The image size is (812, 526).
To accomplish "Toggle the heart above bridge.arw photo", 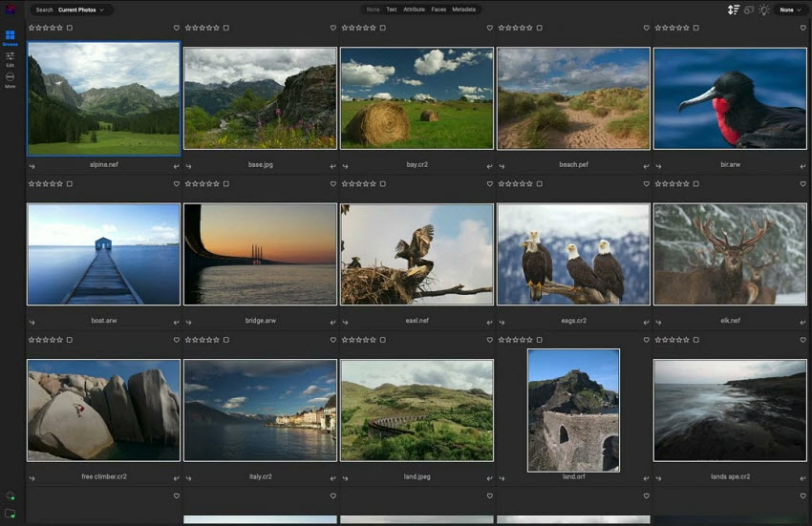I will [333, 184].
